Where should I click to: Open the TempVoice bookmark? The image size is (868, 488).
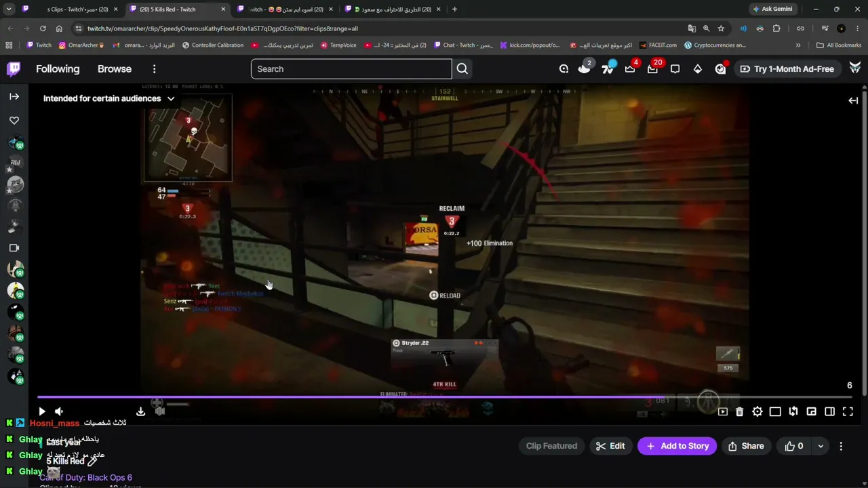tap(338, 45)
